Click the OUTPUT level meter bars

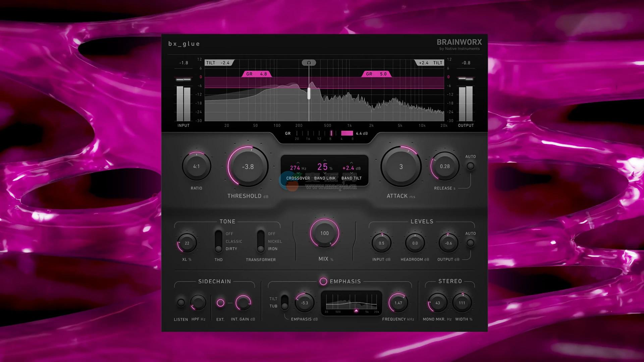[x=466, y=103]
